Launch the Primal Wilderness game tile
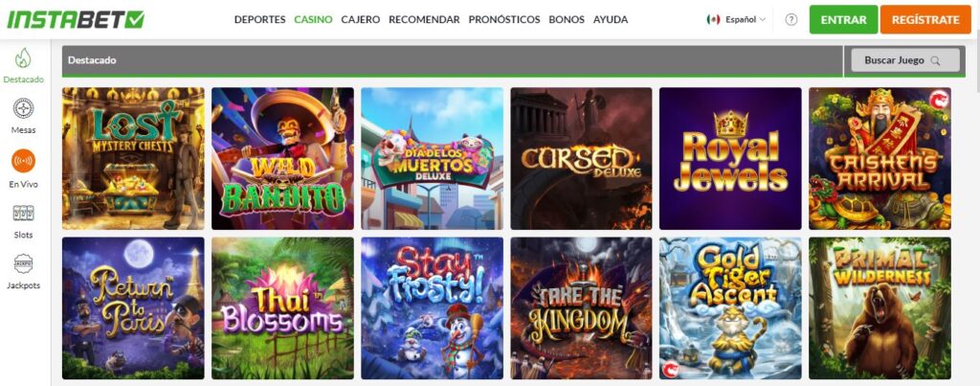Viewport: 980px width, 386px height. [880, 307]
